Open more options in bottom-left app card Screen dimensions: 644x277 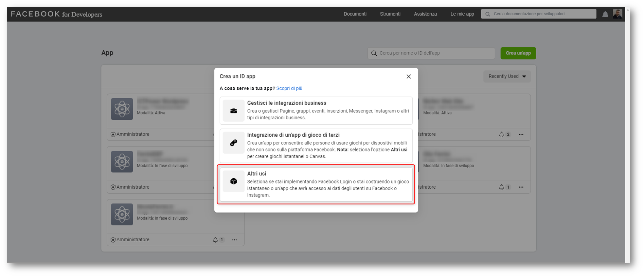[x=234, y=240]
